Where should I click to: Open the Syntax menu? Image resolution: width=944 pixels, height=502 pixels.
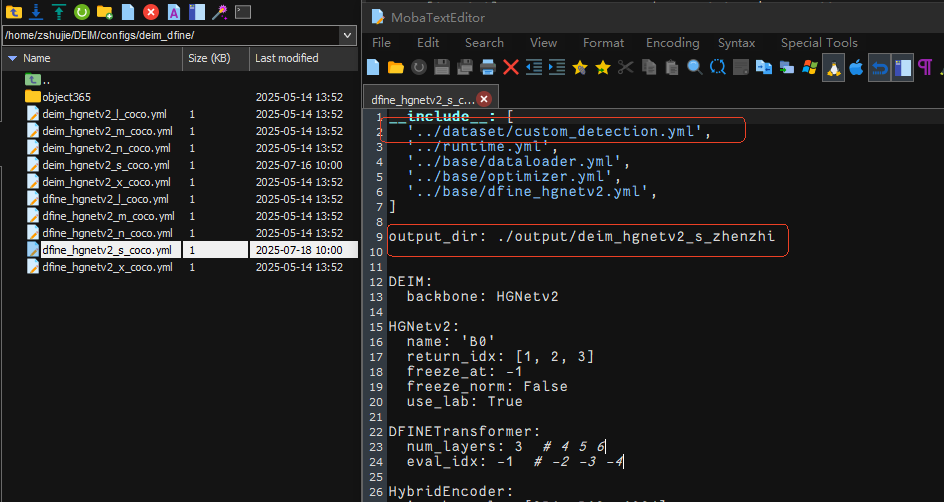pos(736,43)
